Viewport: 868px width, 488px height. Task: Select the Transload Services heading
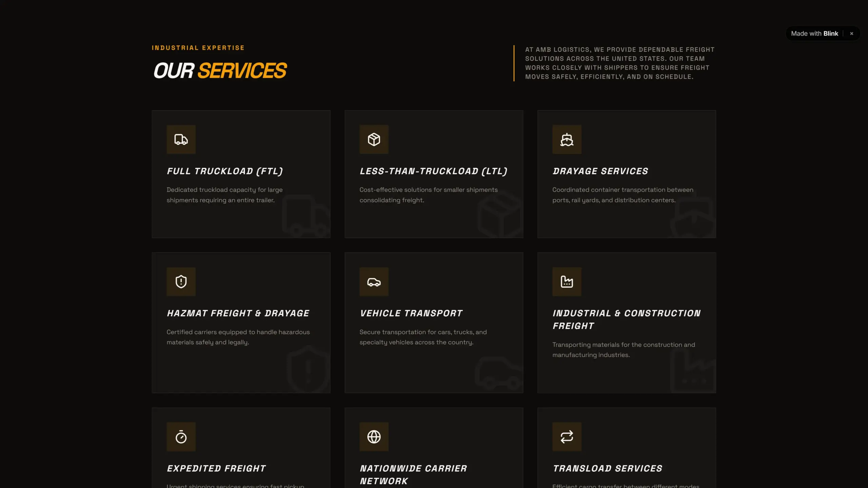tap(607, 469)
